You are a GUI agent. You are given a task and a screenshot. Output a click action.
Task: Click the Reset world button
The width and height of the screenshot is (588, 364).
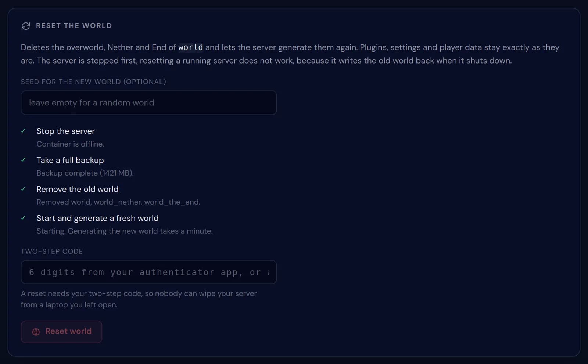[61, 332]
